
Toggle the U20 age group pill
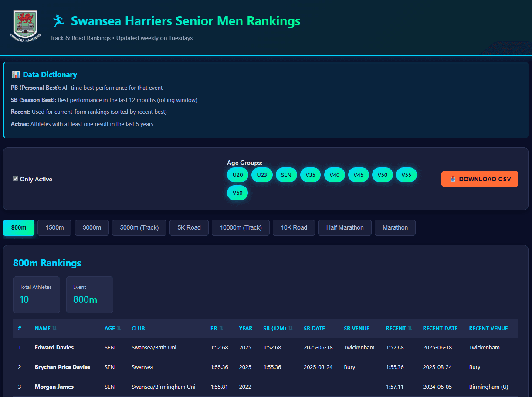coord(237,175)
